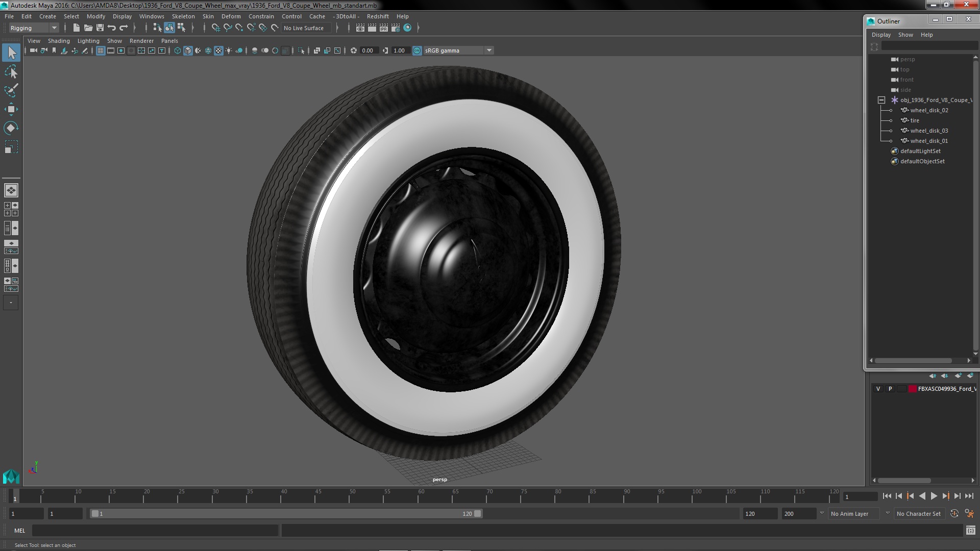The height and width of the screenshot is (551, 980).
Task: Open the Render View window
Action: [x=360, y=28]
